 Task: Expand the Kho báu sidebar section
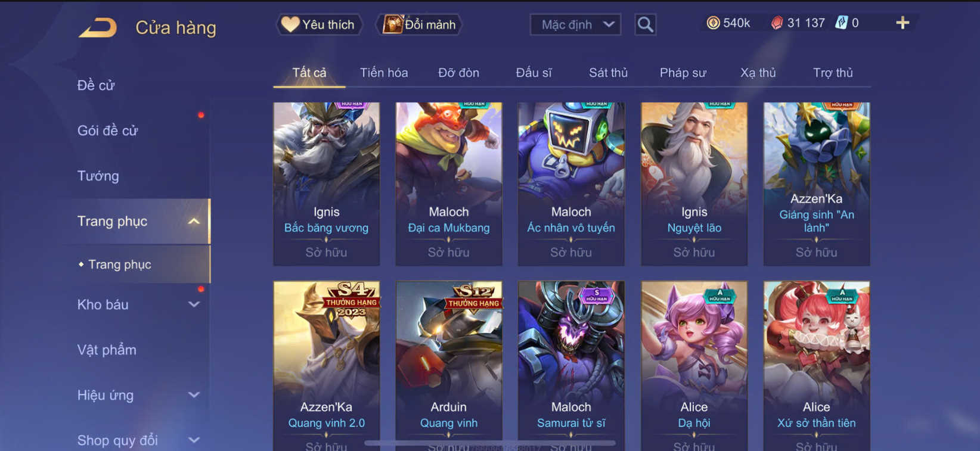tap(194, 304)
